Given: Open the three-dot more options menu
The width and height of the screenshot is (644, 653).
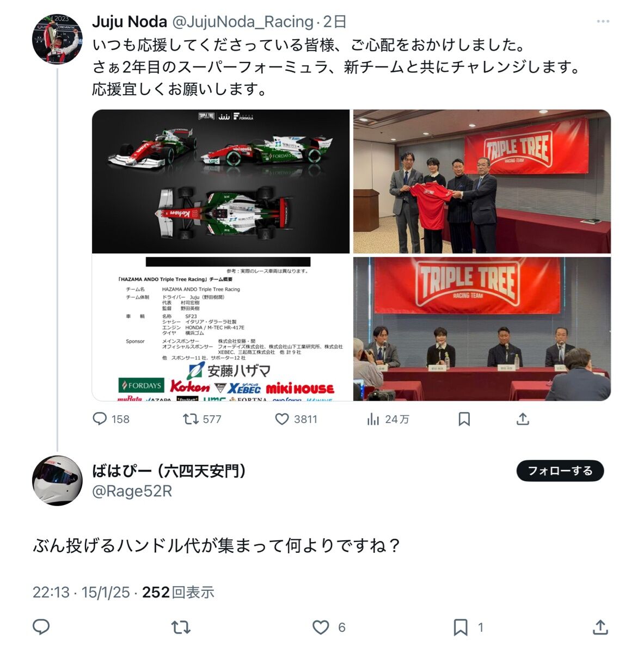Looking at the screenshot, I should tap(603, 21).
